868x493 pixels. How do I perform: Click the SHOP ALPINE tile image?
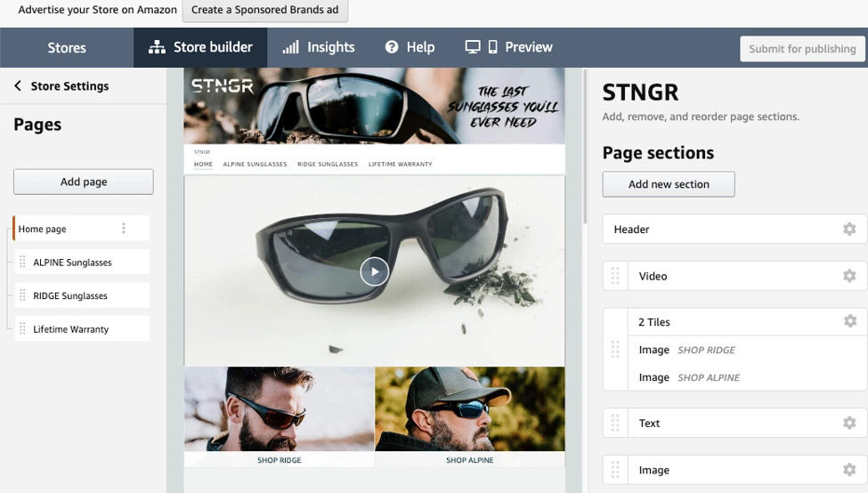coord(470,408)
